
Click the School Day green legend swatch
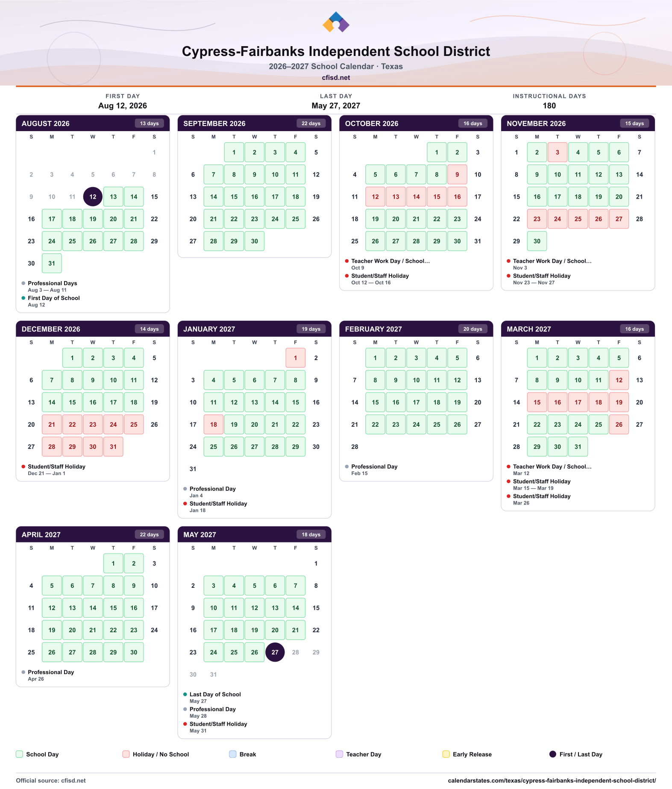[19, 754]
